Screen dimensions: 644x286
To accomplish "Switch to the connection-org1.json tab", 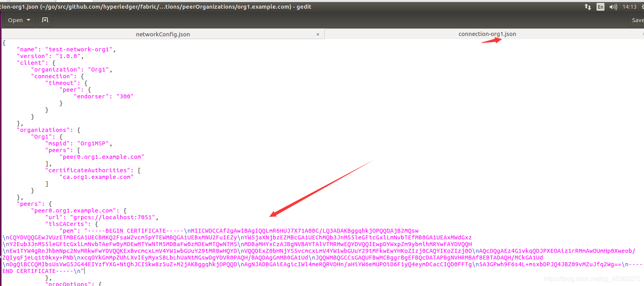I will (487, 34).
